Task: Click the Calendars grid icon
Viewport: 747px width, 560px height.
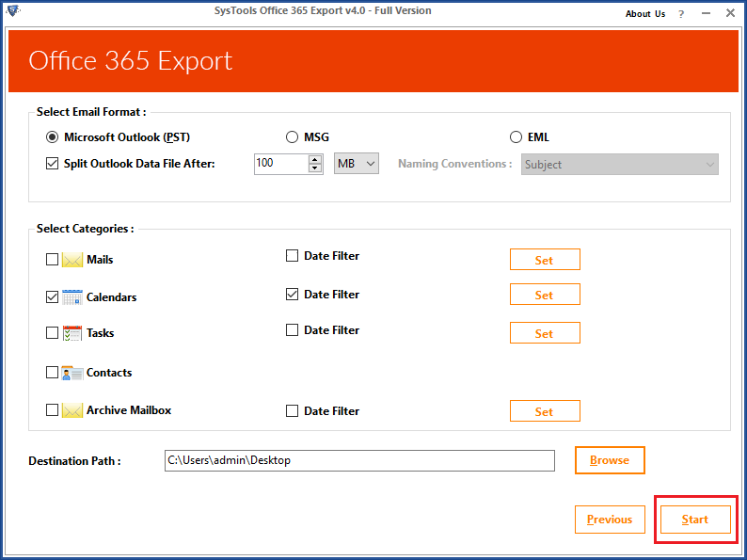Action: coord(72,296)
